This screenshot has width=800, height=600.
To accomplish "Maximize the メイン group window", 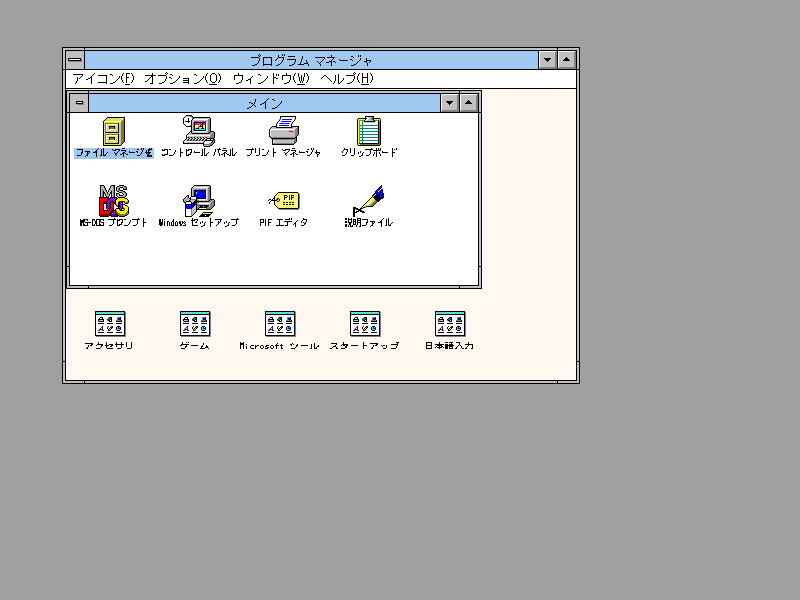I will click(x=469, y=103).
